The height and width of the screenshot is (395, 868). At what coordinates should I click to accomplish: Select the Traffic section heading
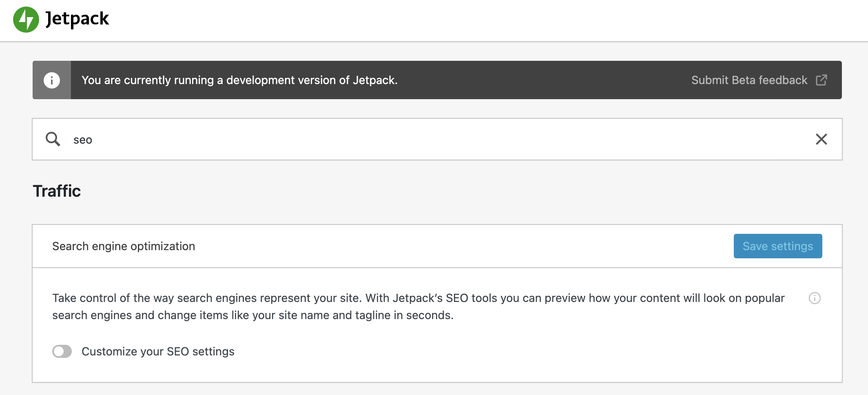click(57, 190)
